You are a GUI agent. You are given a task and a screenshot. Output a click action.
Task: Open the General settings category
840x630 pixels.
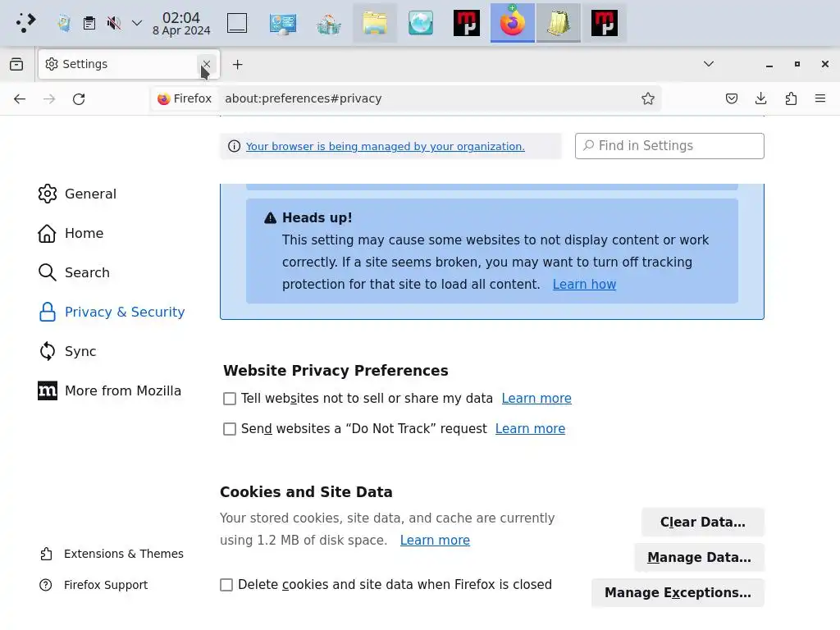pos(77,194)
